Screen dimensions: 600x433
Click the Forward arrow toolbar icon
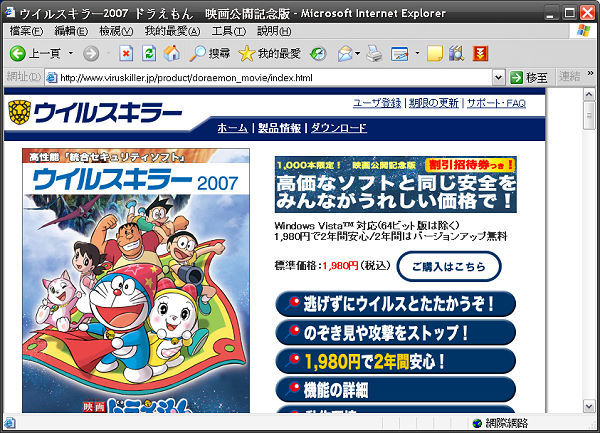pos(91,54)
